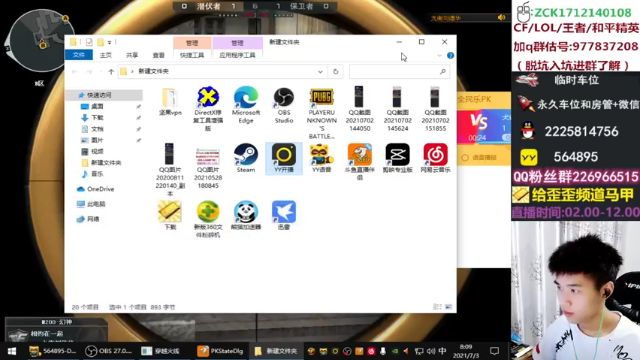Select QQ图片20200811220140_副本 thumbnail
This screenshot has width=640, height=360.
pos(169,154)
